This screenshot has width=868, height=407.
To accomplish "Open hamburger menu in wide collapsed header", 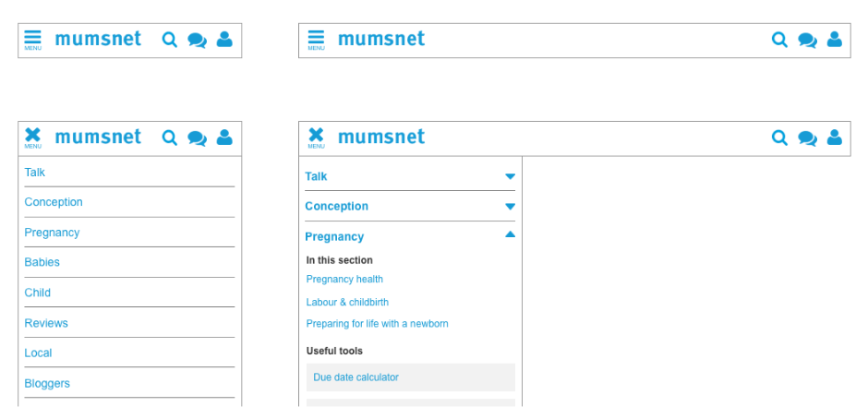I will click(316, 40).
